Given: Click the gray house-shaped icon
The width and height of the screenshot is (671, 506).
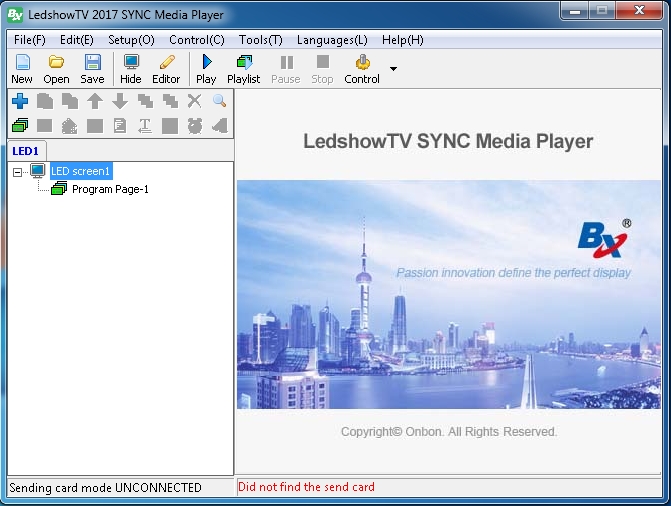Looking at the screenshot, I should click(x=70, y=126).
